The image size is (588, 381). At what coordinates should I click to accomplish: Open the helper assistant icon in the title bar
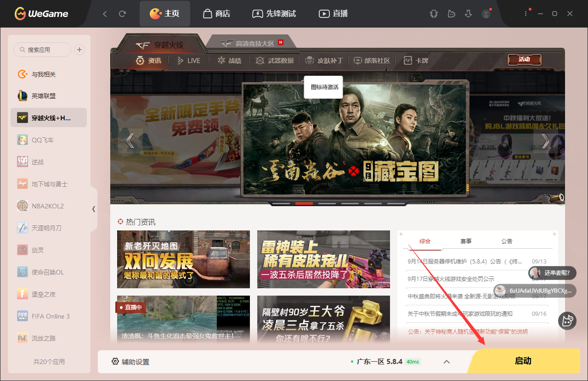(434, 14)
